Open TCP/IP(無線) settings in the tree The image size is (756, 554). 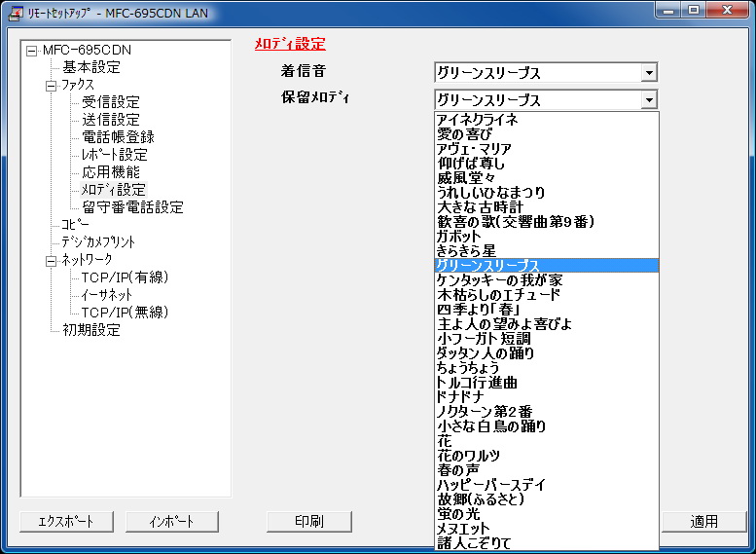pos(125,313)
